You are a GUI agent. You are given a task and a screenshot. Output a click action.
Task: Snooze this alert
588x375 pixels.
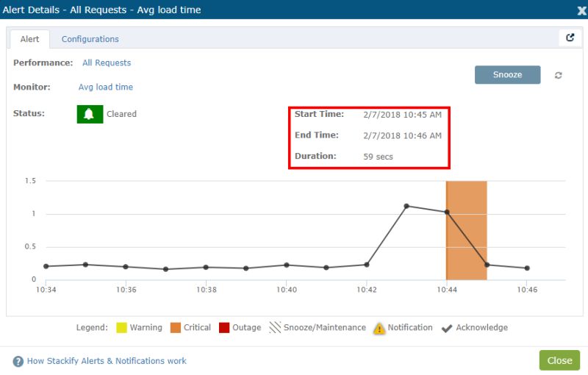(507, 74)
